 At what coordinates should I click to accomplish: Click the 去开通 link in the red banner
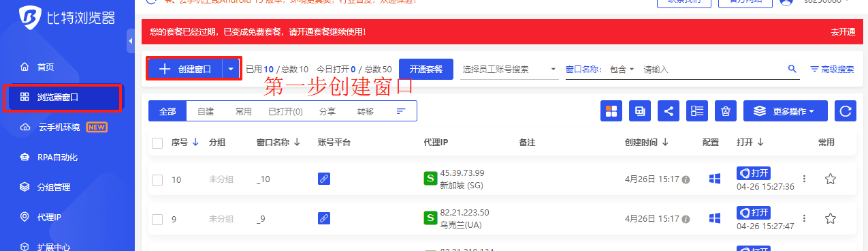pyautogui.click(x=843, y=31)
